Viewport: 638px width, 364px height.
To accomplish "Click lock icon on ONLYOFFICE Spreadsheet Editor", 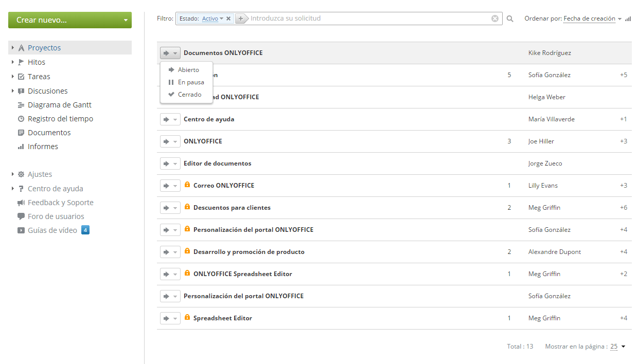I will click(187, 273).
